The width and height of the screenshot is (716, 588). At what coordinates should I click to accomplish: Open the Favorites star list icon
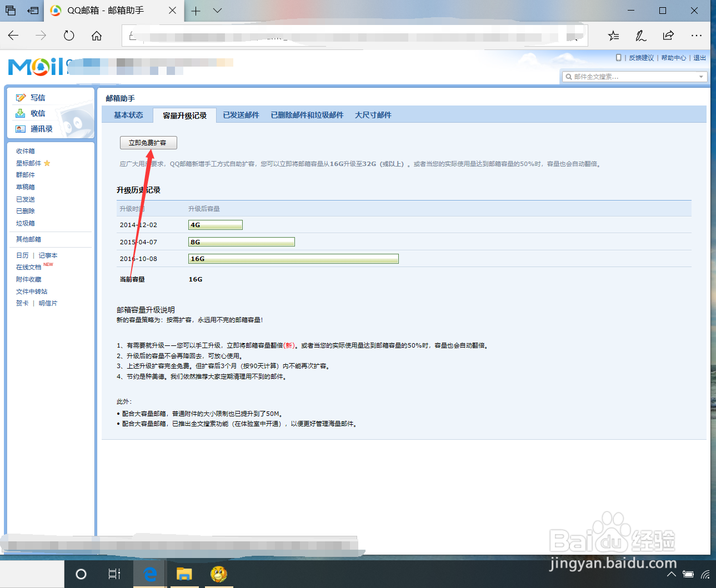coord(613,36)
